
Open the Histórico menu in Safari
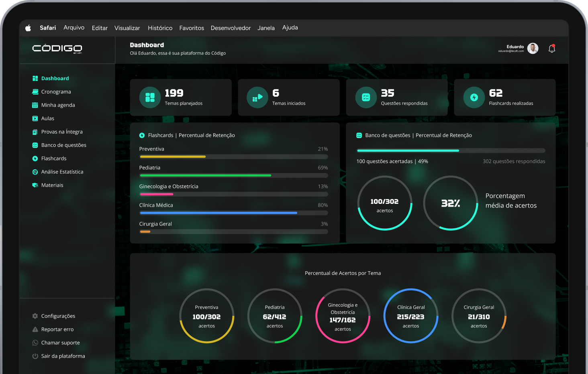tap(160, 28)
